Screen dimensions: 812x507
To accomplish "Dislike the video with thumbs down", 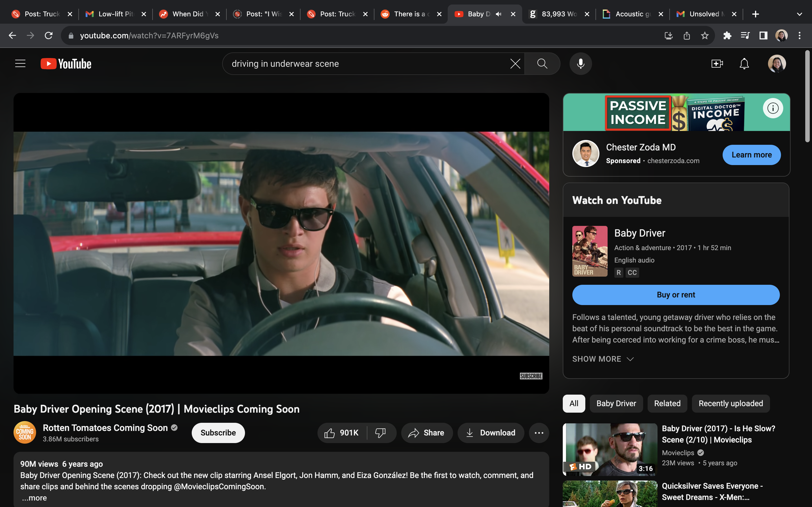I will tap(381, 433).
